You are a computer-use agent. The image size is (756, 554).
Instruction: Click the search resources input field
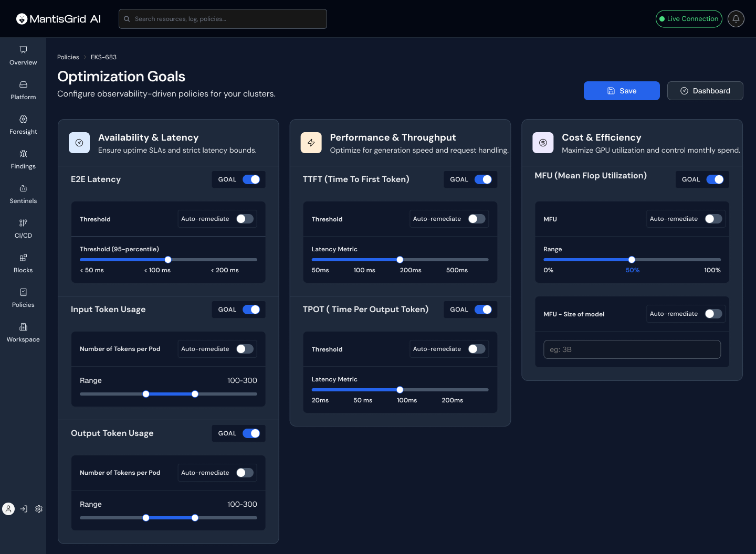223,19
